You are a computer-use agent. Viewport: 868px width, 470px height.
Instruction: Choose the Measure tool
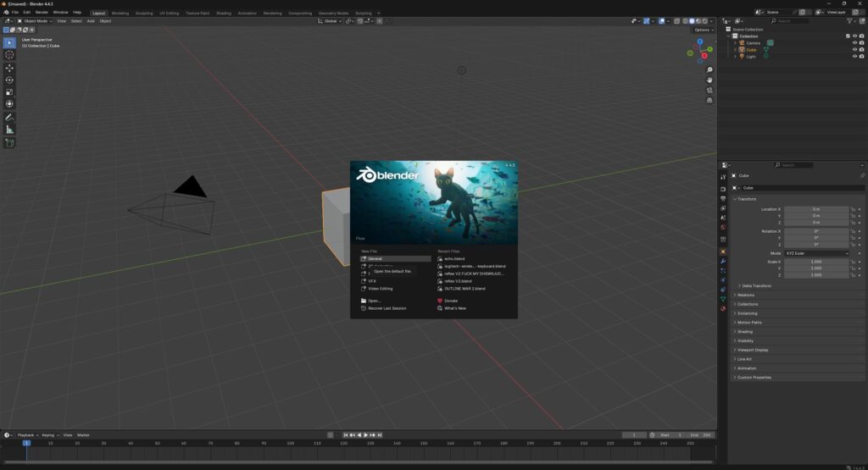(9, 130)
